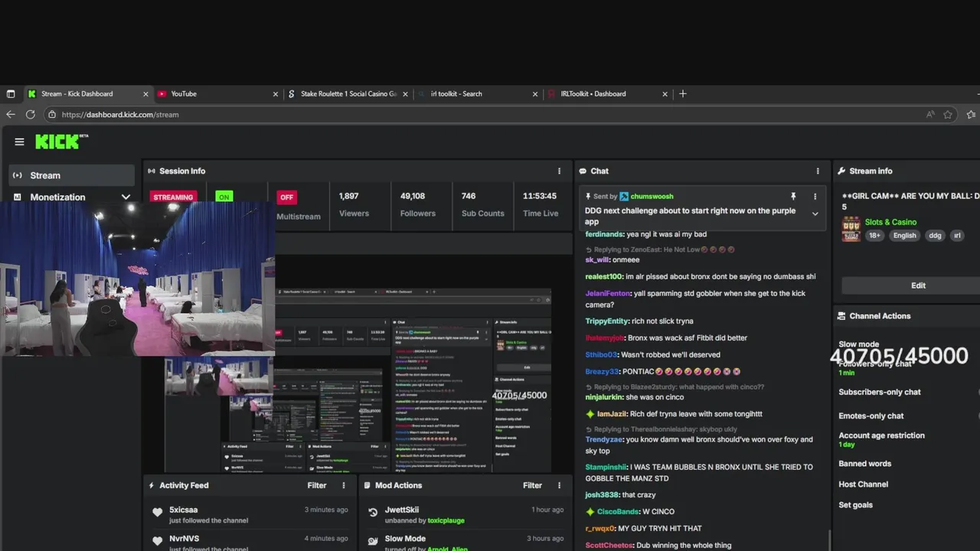Open Mod Actions three-dot menu
Viewport: 980px width, 551px height.
click(559, 485)
